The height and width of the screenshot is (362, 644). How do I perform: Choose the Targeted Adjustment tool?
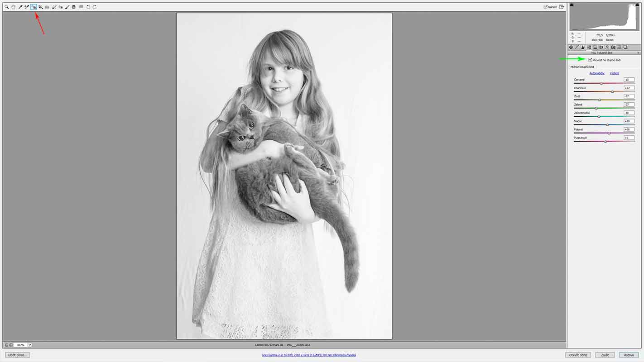(34, 7)
